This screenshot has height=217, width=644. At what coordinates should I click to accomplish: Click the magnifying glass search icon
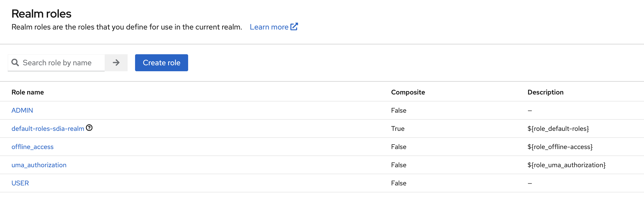(x=15, y=63)
